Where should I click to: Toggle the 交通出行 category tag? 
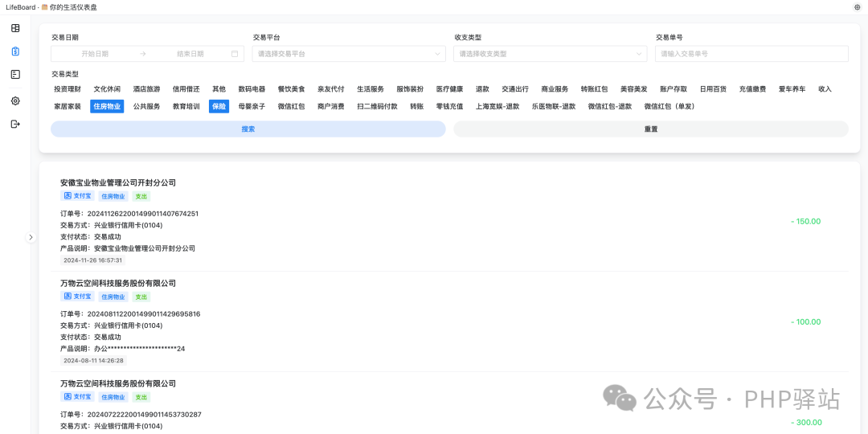point(515,89)
